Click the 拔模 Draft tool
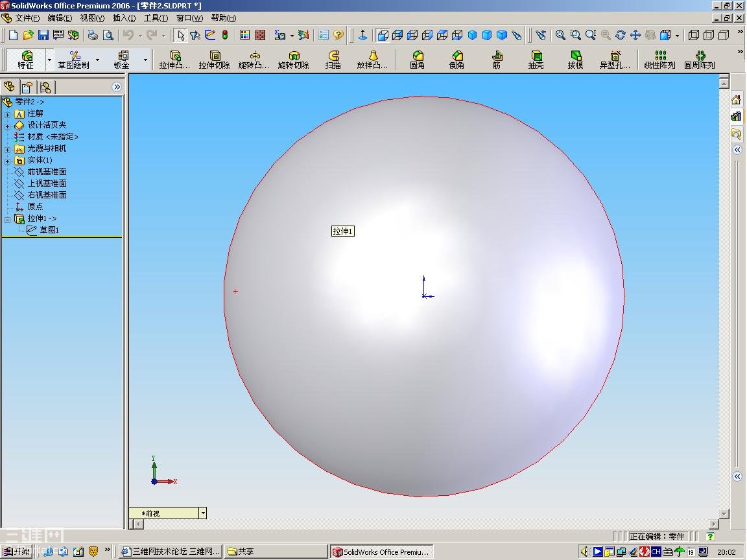The width and height of the screenshot is (747, 560). pos(576,60)
